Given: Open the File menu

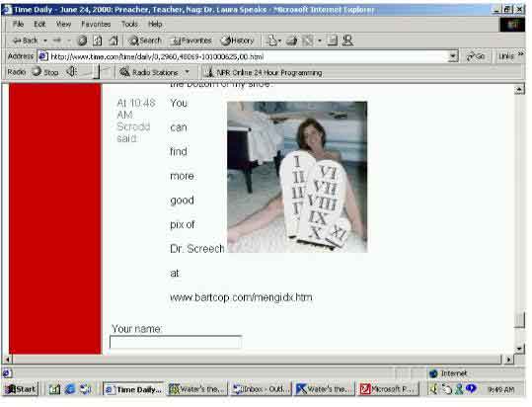Looking at the screenshot, I should (18, 24).
